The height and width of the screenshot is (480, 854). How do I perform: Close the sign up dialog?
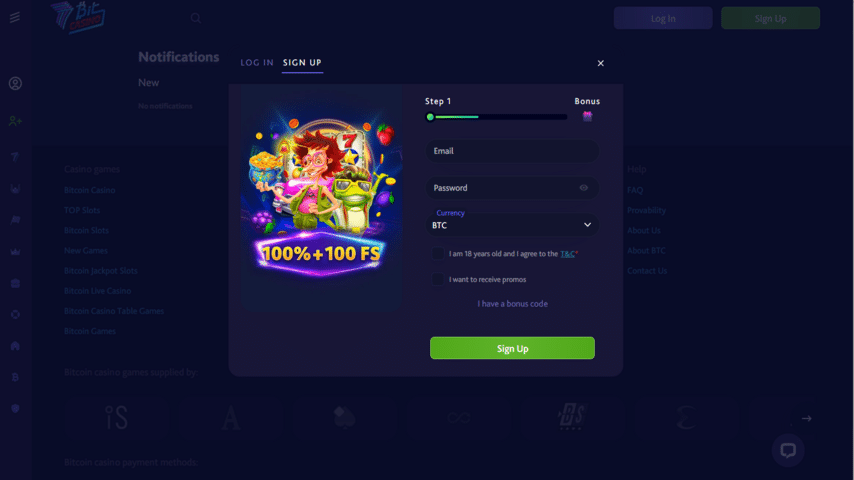pos(600,63)
